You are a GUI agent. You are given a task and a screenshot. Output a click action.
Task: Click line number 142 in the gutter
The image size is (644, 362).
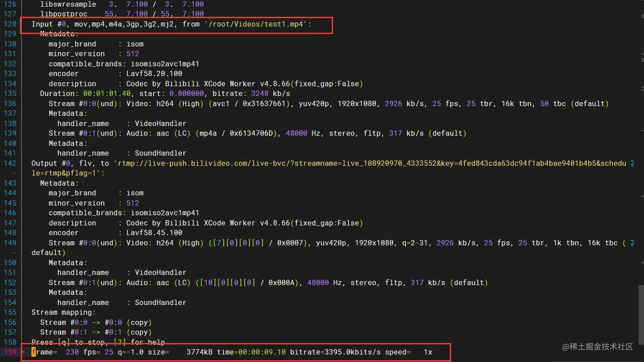(x=10, y=163)
